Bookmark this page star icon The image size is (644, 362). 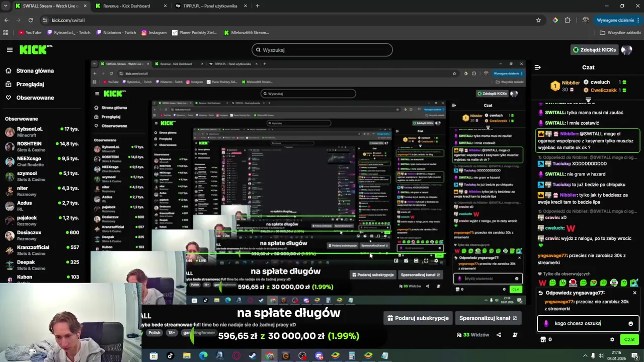tap(538, 20)
